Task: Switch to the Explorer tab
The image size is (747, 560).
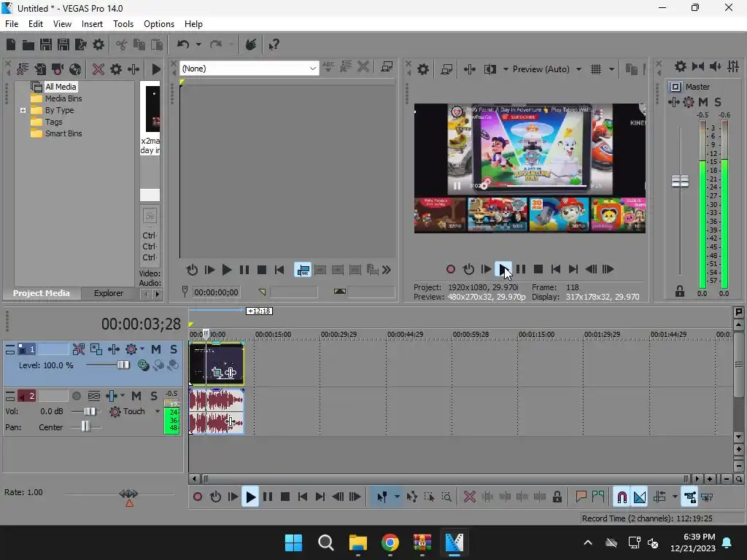Action: pos(109,293)
